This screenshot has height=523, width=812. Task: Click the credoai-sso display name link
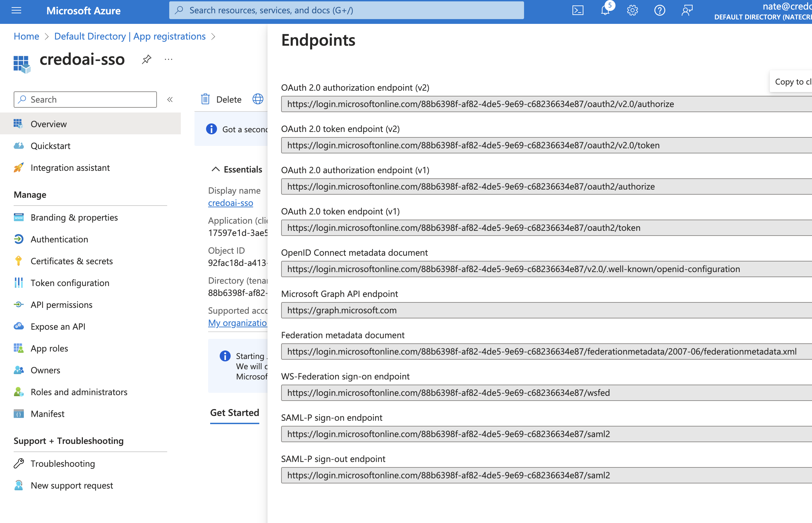coord(231,203)
